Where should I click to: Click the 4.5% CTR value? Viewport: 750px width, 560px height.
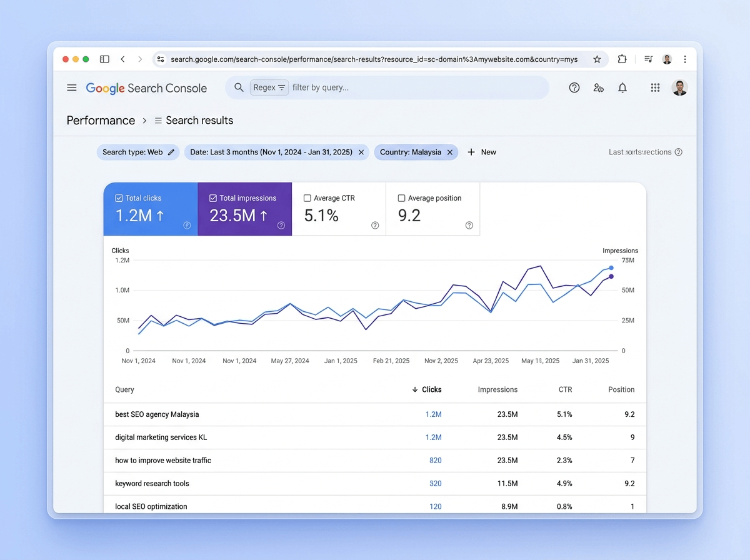click(564, 437)
